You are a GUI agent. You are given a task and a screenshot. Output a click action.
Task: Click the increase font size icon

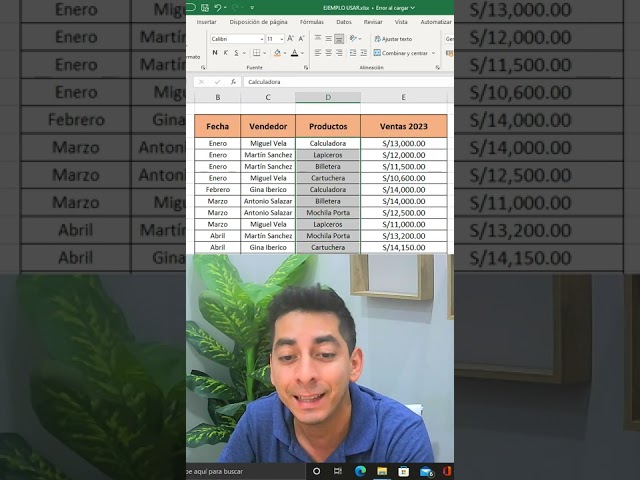coord(291,39)
